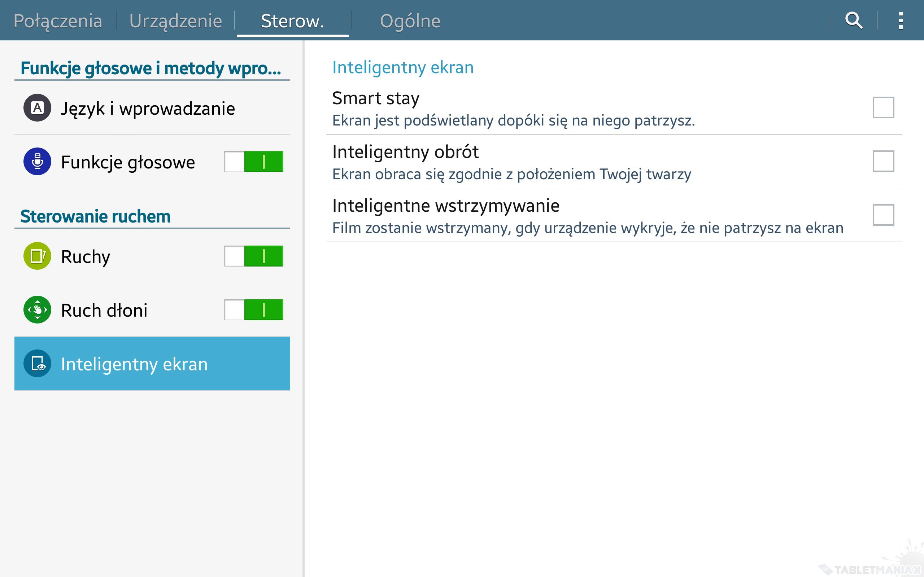
Task: Open the search magnifier icon
Action: coord(854,21)
